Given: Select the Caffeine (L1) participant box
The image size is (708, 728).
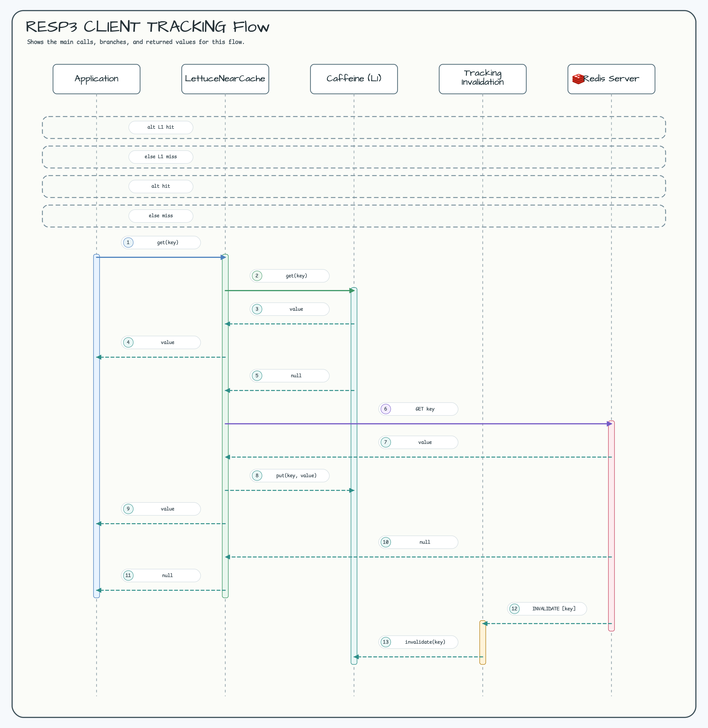Looking at the screenshot, I should [x=354, y=79].
